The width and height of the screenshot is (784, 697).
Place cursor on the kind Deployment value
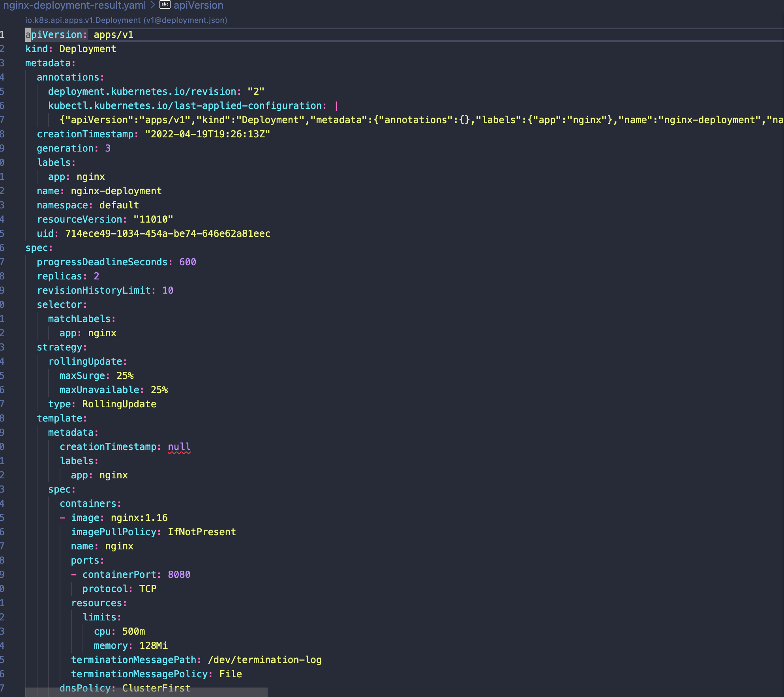point(88,49)
